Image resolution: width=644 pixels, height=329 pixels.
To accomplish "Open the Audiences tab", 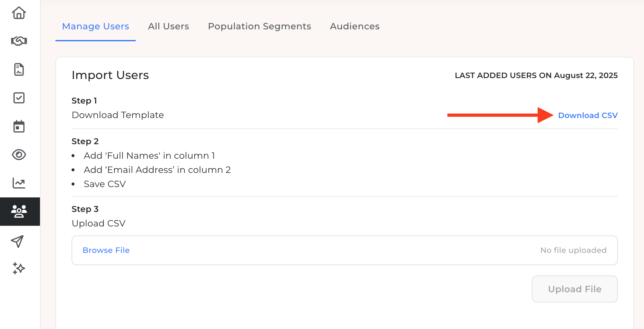I will [x=355, y=26].
